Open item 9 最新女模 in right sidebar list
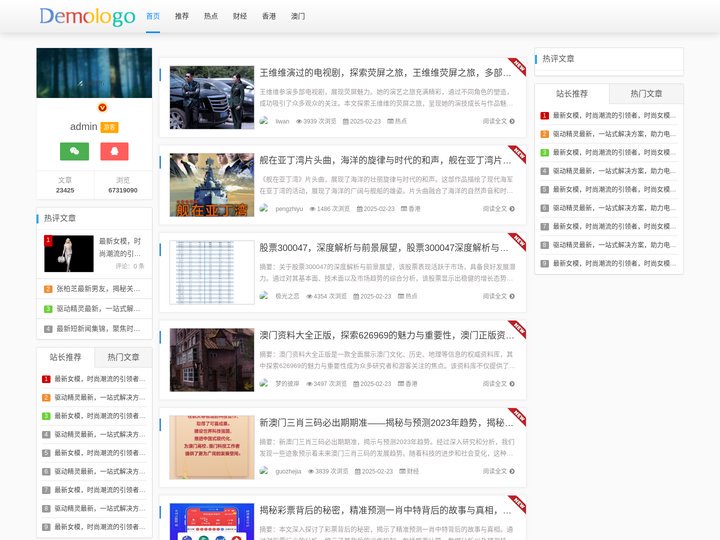The width and height of the screenshot is (720, 540). coord(614,264)
